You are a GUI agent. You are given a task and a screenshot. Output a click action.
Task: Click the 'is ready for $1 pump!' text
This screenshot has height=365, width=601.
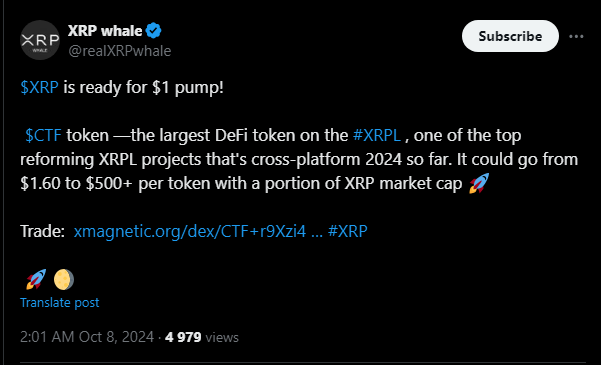point(143,87)
